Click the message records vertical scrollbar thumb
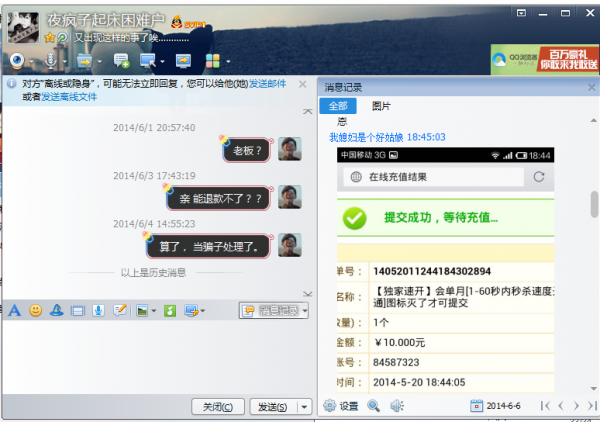The height and width of the screenshot is (422, 600). [x=594, y=204]
